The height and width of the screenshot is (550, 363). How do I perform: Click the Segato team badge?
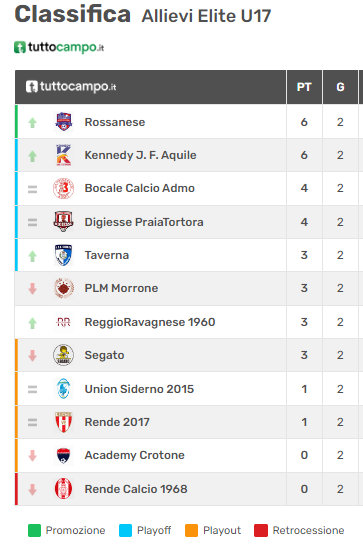[x=63, y=355]
